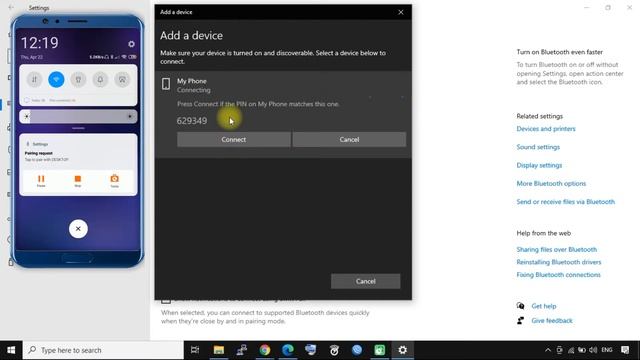Screen dimensions: 640x360
Task: Open the monitor app icon in taskbar
Action: [x=311, y=350]
